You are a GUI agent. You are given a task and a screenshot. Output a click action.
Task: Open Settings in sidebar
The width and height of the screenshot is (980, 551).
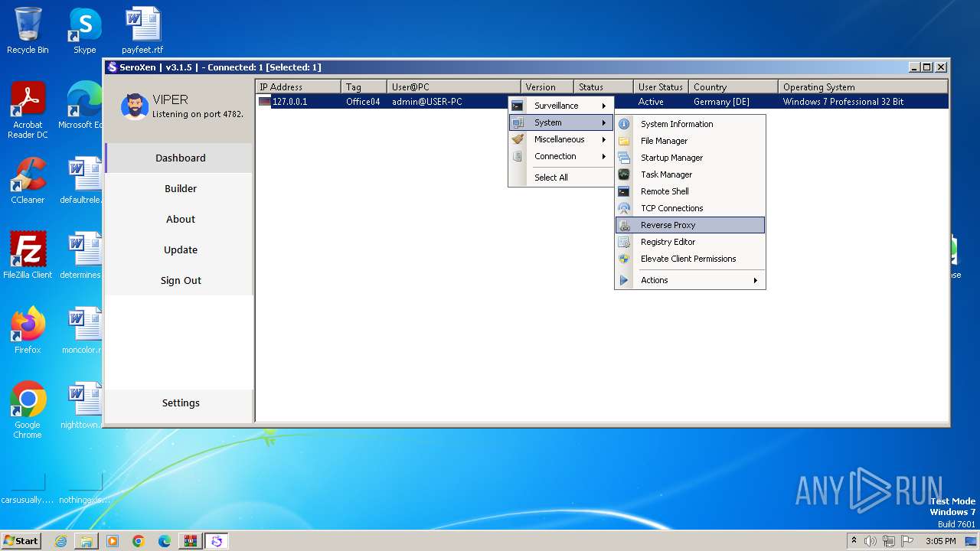(180, 403)
